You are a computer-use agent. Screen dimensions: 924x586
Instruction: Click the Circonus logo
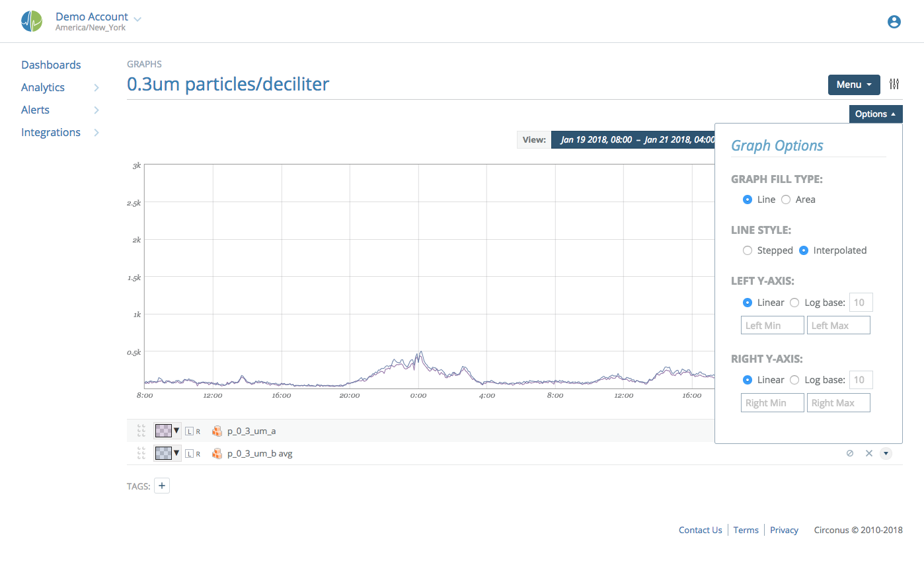(32, 20)
